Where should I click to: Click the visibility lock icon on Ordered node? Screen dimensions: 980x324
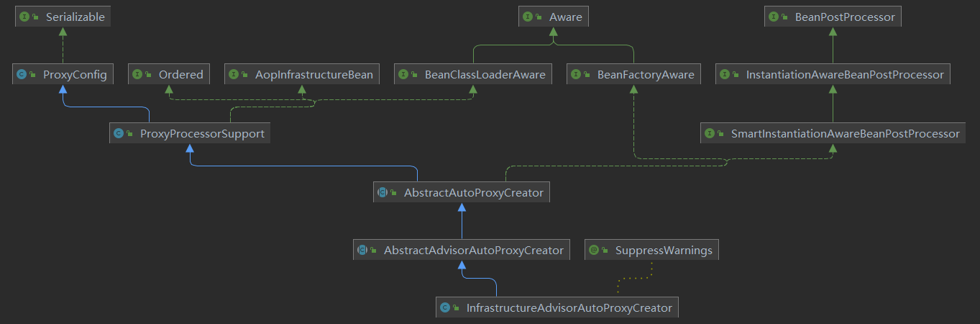pyautogui.click(x=149, y=75)
